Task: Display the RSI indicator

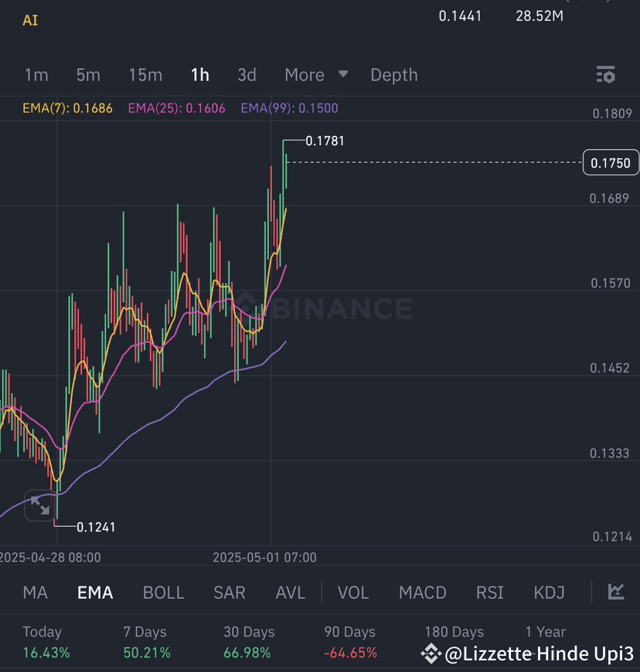Action: click(489, 592)
